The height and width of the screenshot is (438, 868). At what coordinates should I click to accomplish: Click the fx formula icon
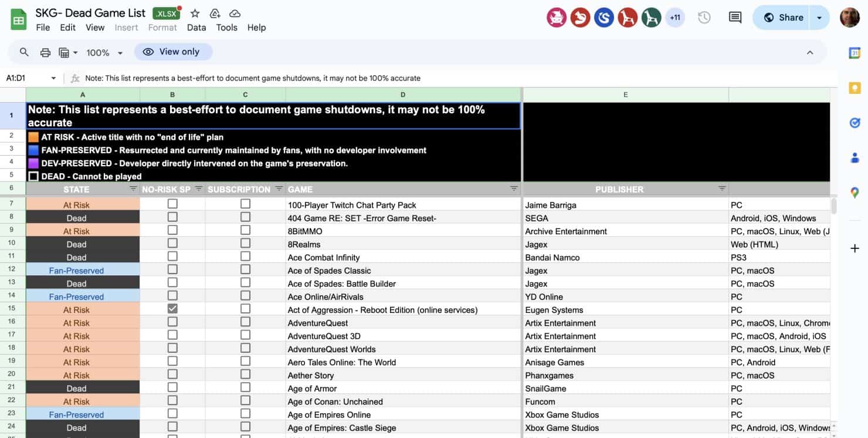(x=75, y=78)
